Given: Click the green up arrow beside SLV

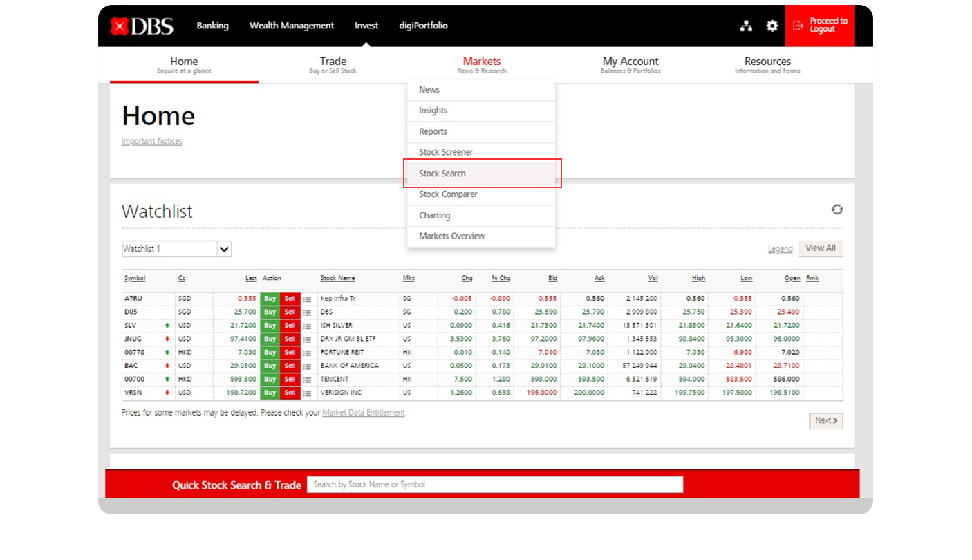Looking at the screenshot, I should tap(167, 325).
